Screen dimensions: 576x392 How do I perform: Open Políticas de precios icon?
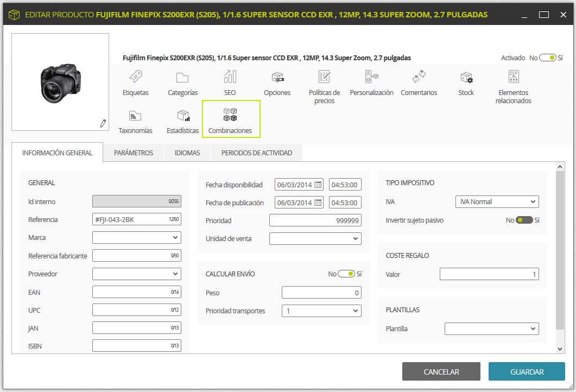[324, 77]
